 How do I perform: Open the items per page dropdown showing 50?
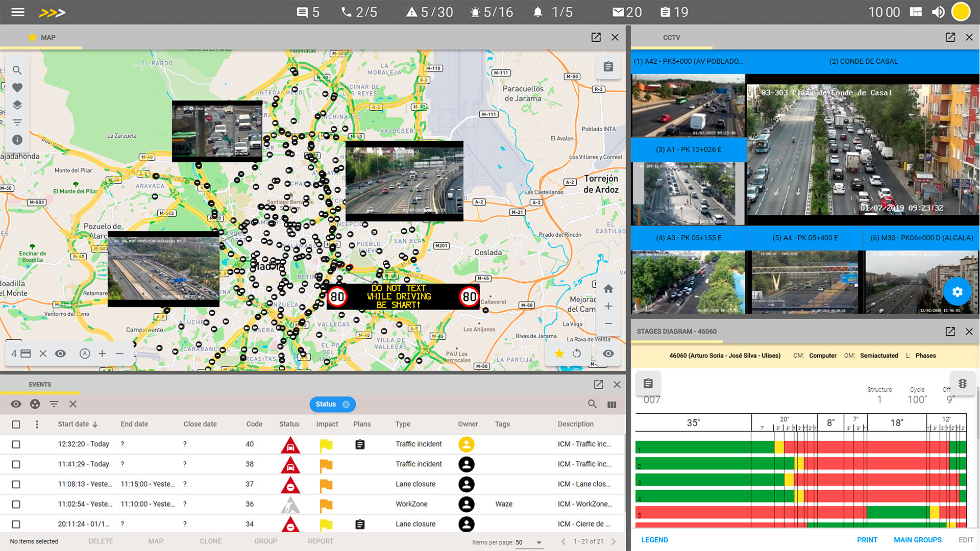click(529, 542)
